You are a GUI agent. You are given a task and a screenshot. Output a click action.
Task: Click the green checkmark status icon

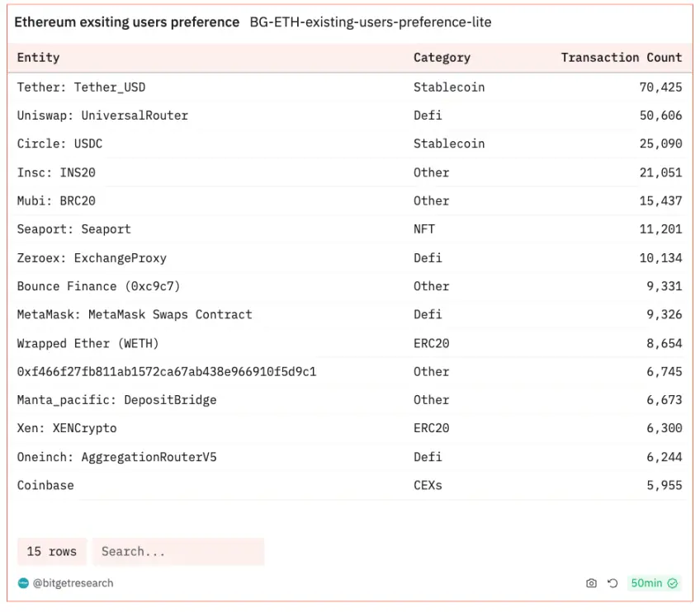pyautogui.click(x=673, y=583)
